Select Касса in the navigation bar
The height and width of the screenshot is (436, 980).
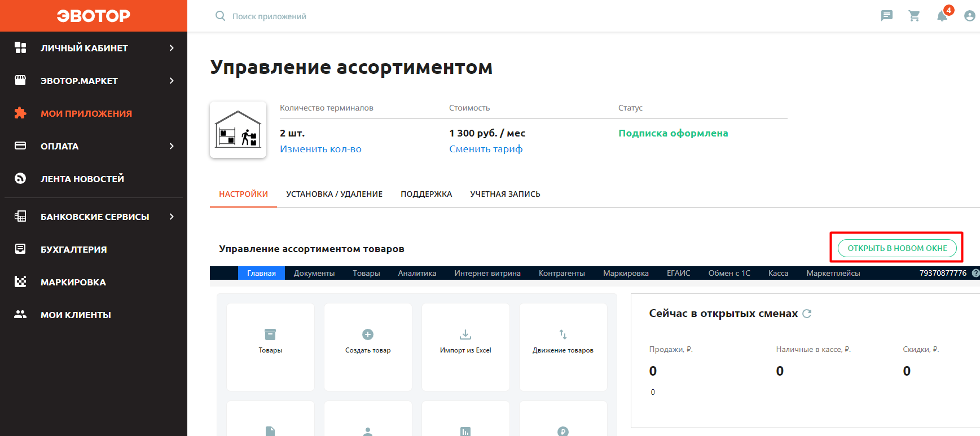point(778,273)
